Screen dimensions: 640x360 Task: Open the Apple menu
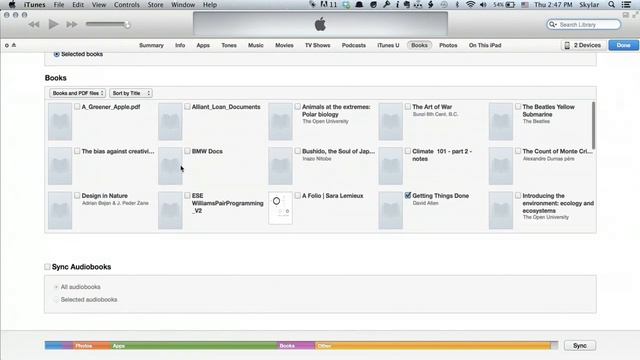click(12, 4)
